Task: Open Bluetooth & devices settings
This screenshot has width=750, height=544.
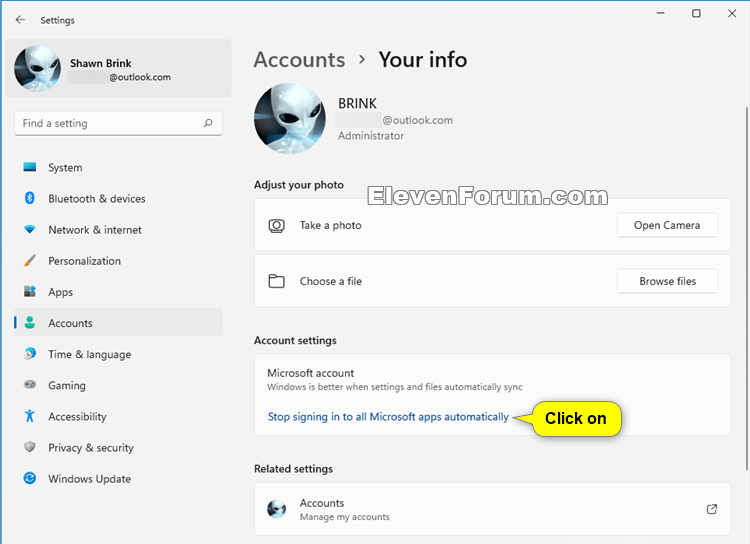Action: pyautogui.click(x=118, y=199)
